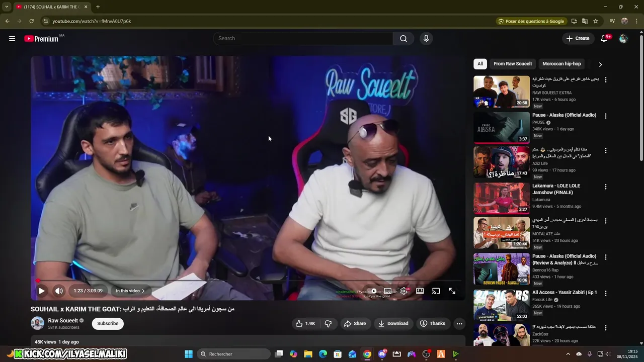Start voice search with microphone icon
The image size is (644, 362).
[x=426, y=39]
